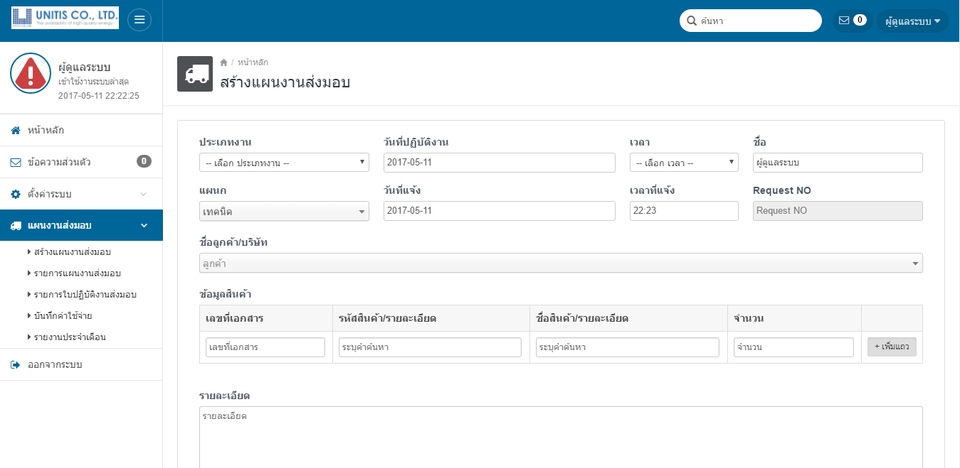Open the ลูกค้า customer select box
Image resolution: width=960 pixels, height=468 pixels.
[561, 263]
